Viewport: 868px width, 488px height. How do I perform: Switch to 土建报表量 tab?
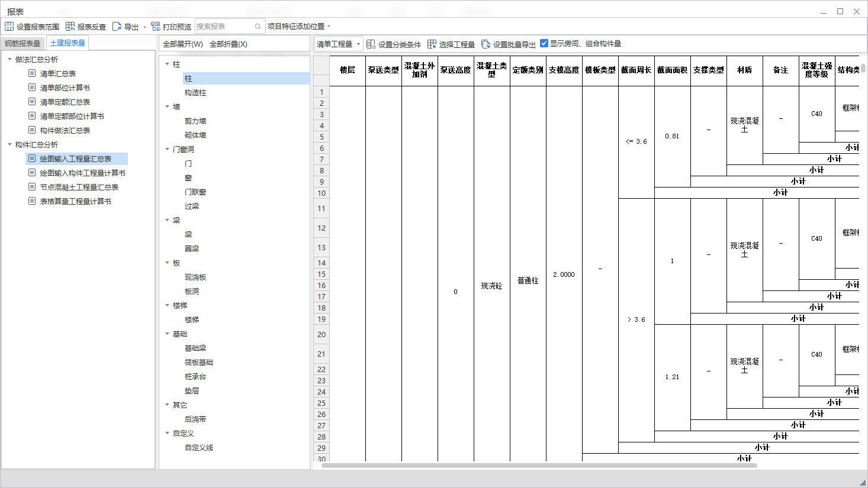[67, 43]
